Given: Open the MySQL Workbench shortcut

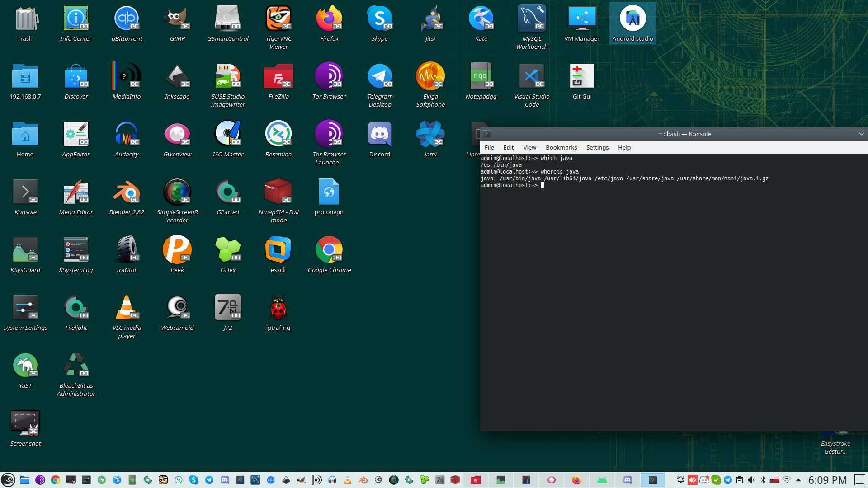Looking at the screenshot, I should (532, 19).
